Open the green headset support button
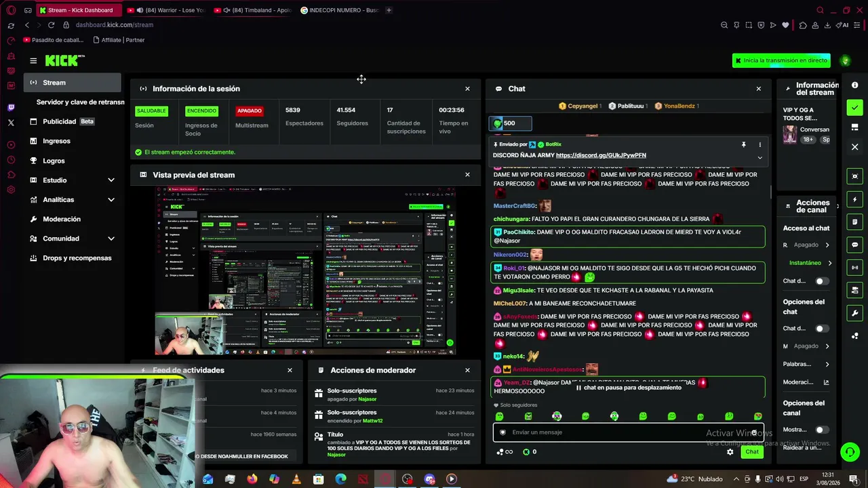 [x=850, y=452]
